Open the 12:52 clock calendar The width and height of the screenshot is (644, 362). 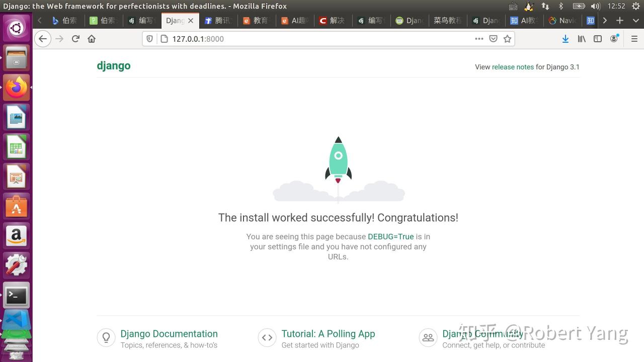point(616,6)
